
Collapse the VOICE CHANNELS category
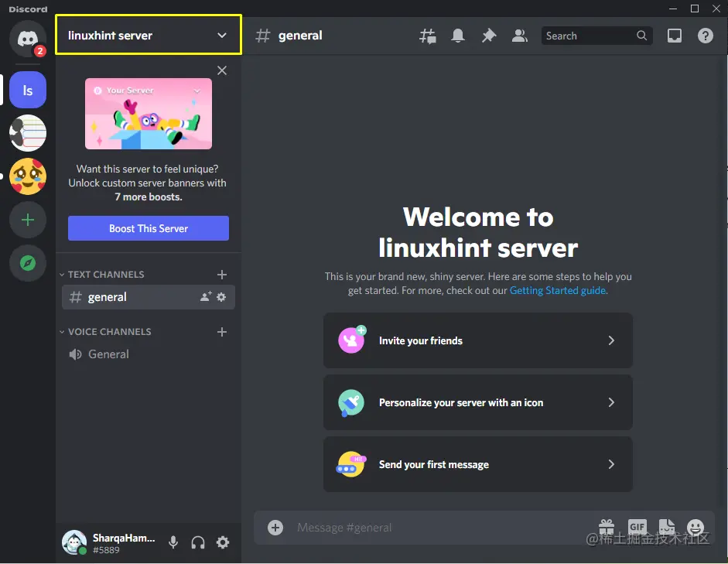tap(105, 332)
